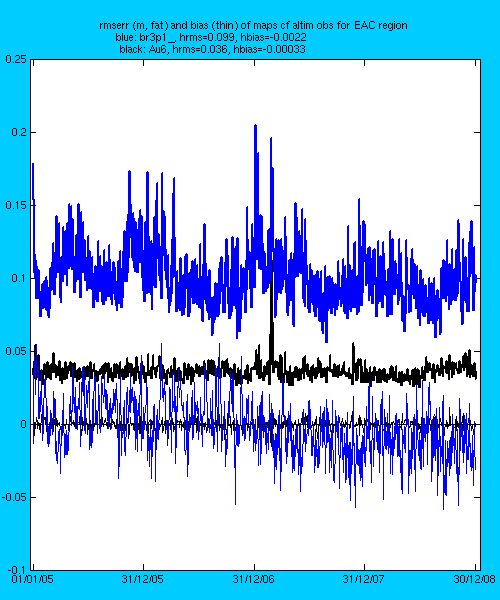
Task: Click the x-axis date label 30/12/08
Action: pos(474,579)
